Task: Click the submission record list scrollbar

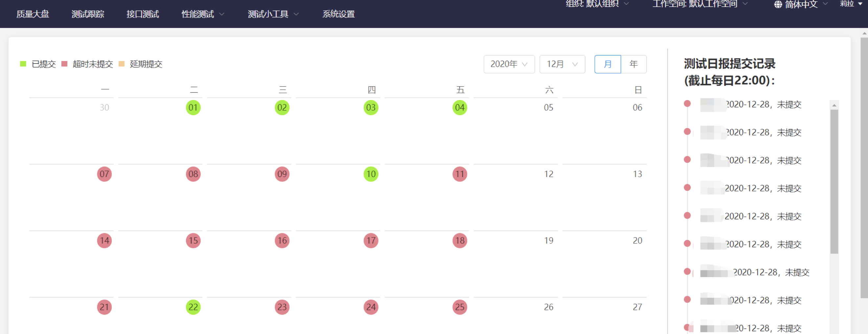Action: (834, 182)
